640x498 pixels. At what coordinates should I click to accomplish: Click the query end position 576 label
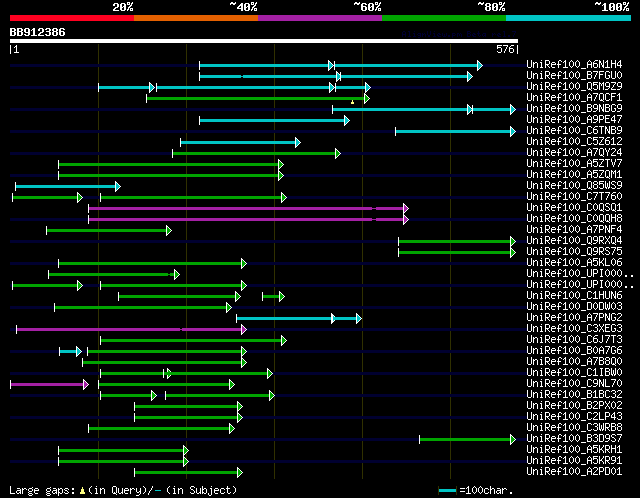tap(505, 49)
